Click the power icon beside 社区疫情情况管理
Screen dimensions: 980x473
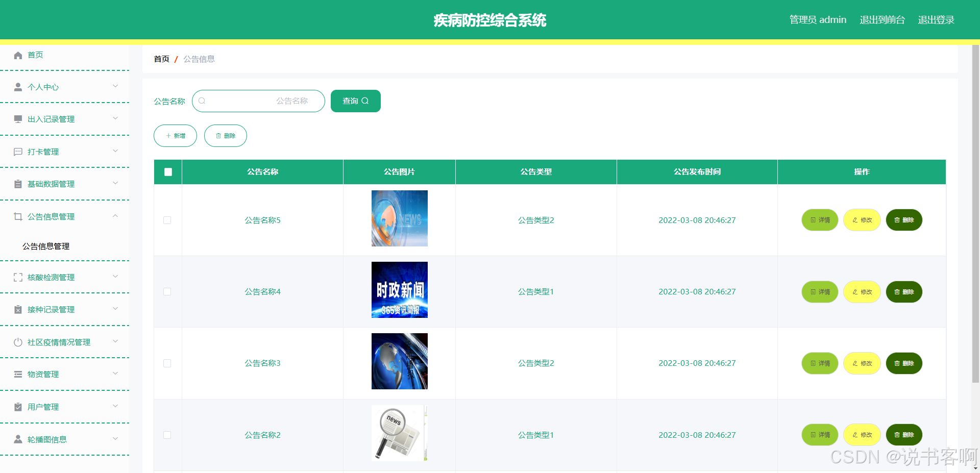[x=18, y=342]
